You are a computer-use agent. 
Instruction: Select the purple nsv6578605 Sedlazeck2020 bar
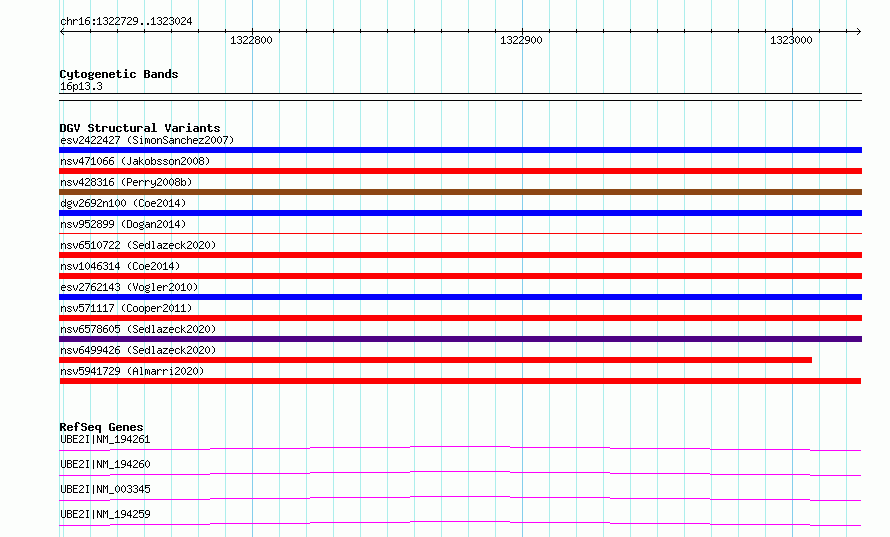(x=460, y=339)
